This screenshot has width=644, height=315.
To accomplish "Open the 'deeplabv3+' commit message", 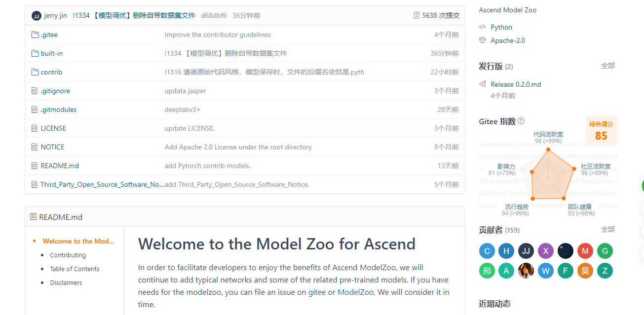I will coord(183,109).
